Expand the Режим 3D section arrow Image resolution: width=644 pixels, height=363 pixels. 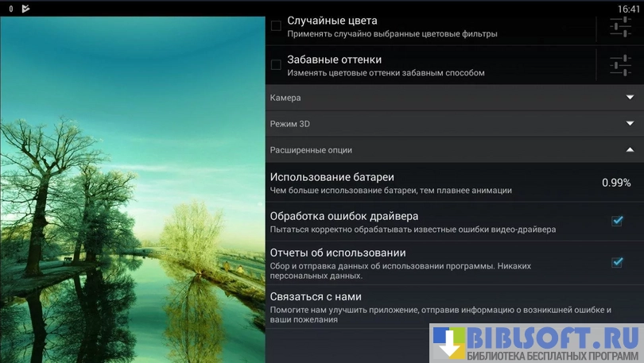(x=629, y=124)
